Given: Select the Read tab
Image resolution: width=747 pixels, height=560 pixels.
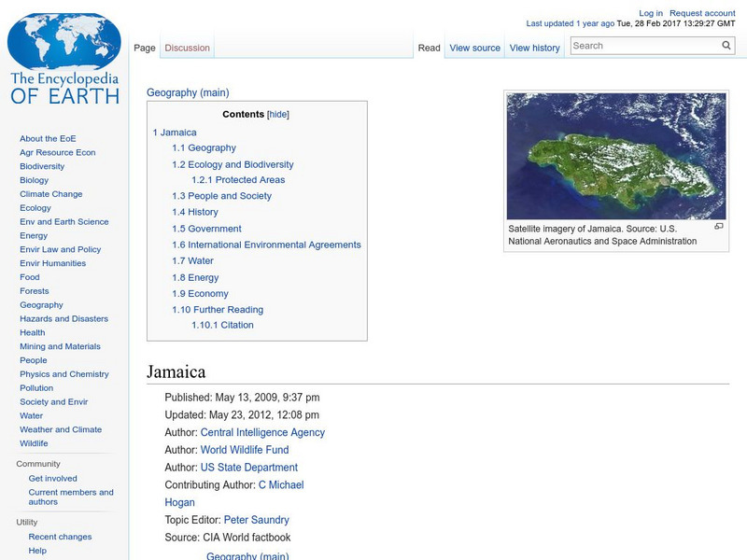Looking at the screenshot, I should (x=429, y=47).
